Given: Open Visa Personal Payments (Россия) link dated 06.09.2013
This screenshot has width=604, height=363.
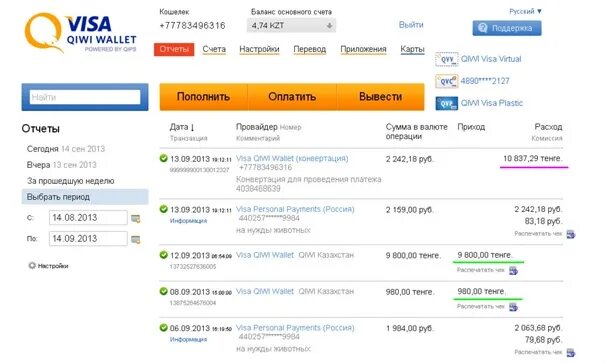Looking at the screenshot, I should [295, 328].
